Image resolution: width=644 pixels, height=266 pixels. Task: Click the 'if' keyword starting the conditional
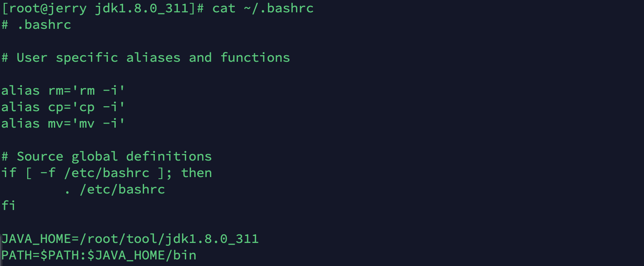click(9, 173)
